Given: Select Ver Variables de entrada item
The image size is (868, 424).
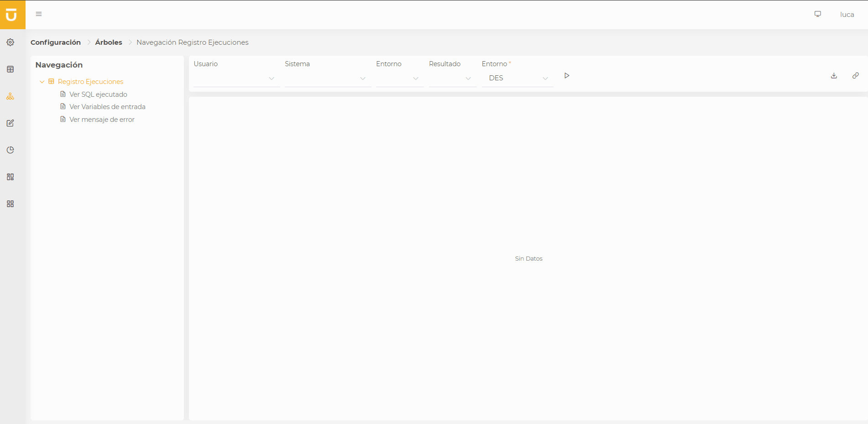Looking at the screenshot, I should point(107,107).
